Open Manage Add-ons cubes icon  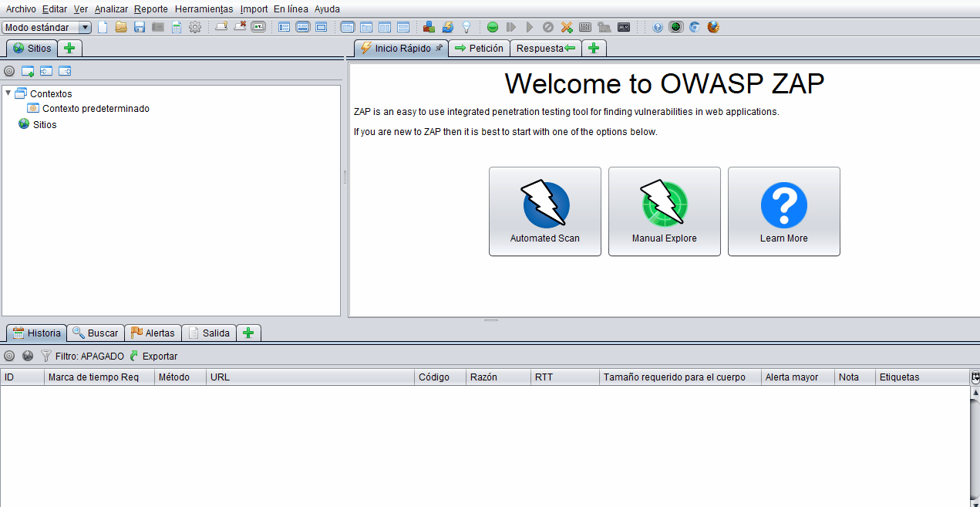pos(429,27)
